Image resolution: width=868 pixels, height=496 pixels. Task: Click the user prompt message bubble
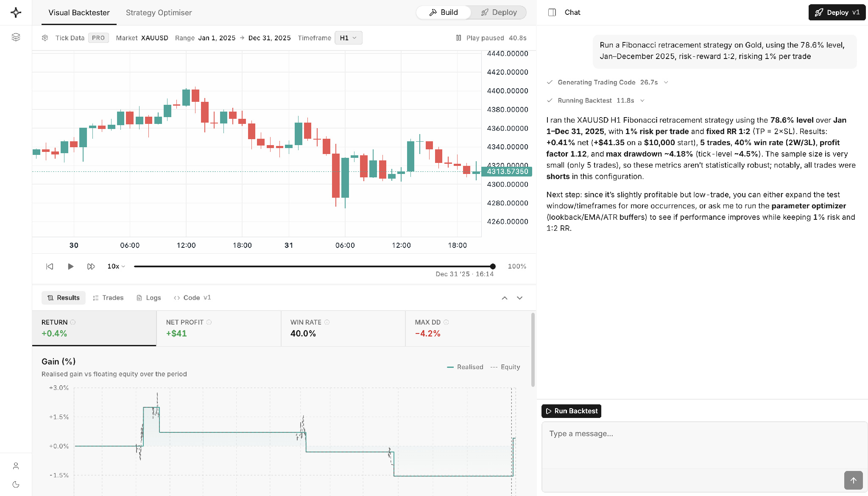point(725,51)
